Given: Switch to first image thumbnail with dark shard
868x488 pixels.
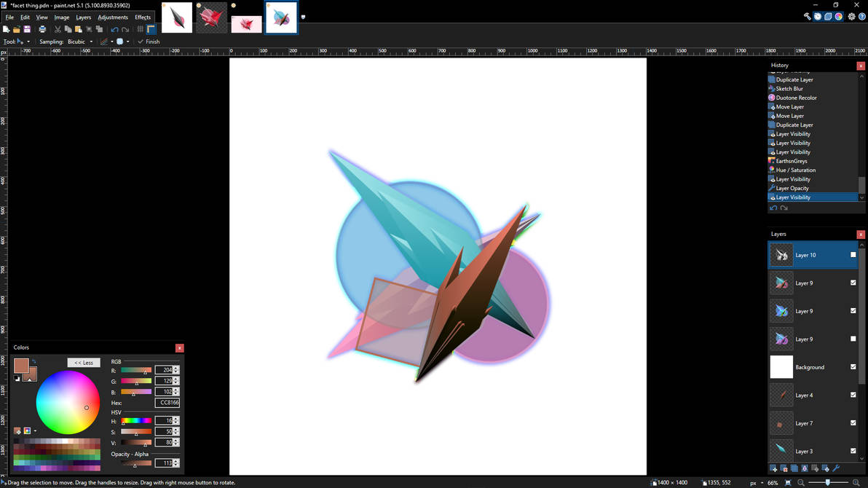Looking at the screenshot, I should click(177, 17).
